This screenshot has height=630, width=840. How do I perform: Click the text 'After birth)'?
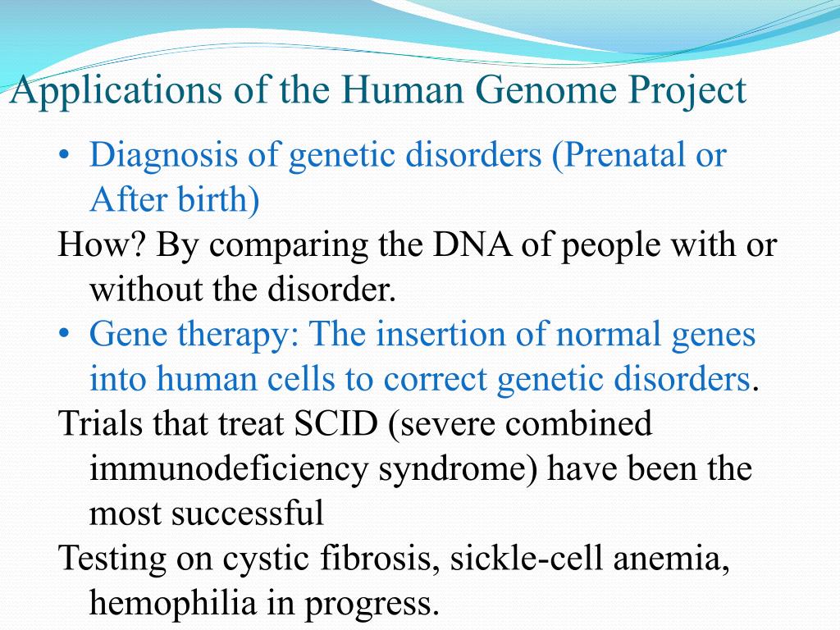tap(175, 199)
